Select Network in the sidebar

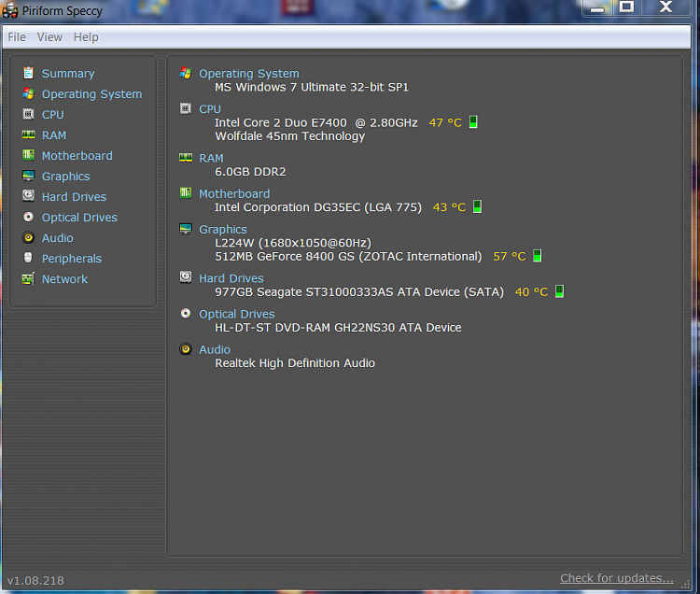coord(64,278)
